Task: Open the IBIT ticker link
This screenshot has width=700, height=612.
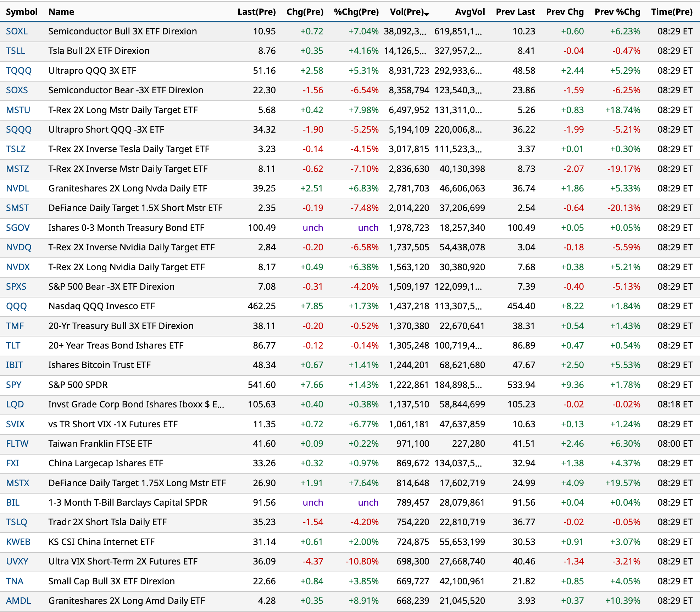Action: click(x=14, y=365)
